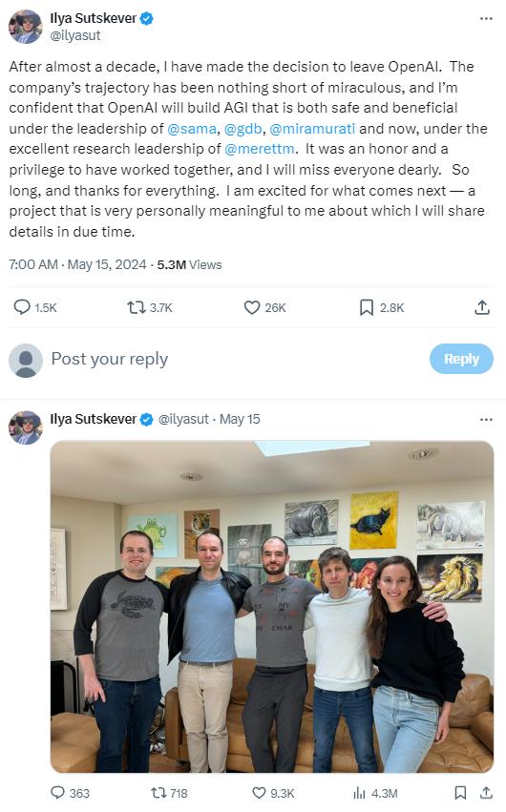
Task: Open the group photo thumbnail
Action: (x=272, y=607)
